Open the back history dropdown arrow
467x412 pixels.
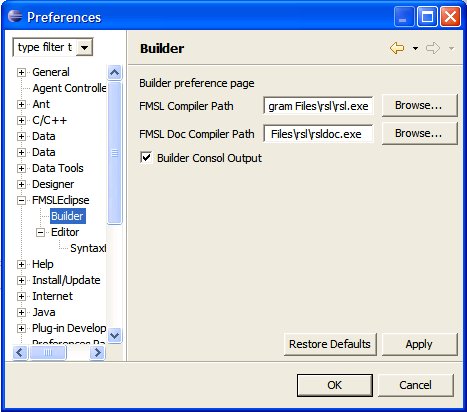click(x=415, y=49)
